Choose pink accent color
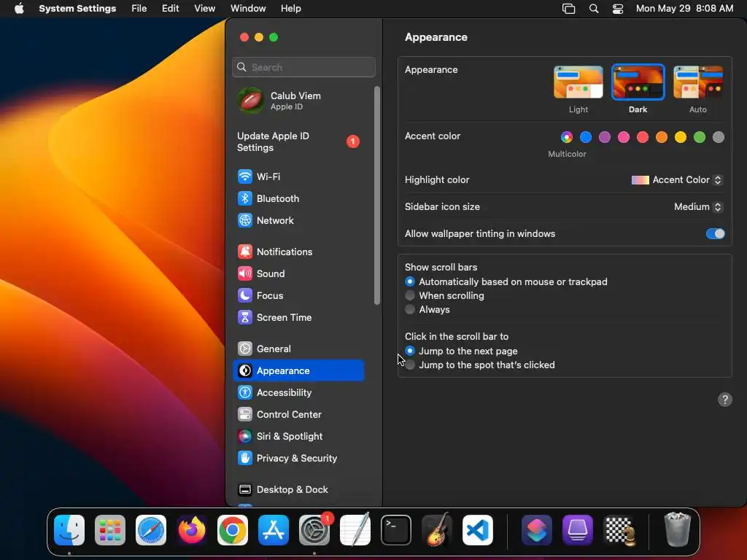 624,137
